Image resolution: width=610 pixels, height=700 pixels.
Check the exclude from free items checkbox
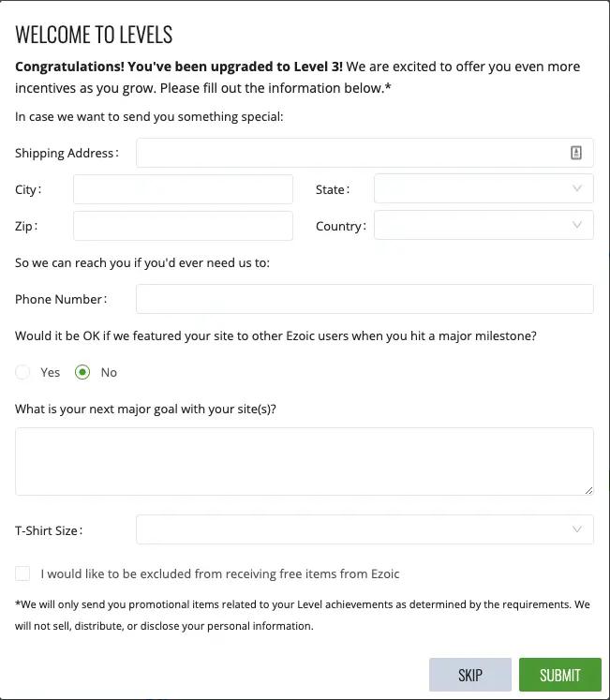point(22,573)
